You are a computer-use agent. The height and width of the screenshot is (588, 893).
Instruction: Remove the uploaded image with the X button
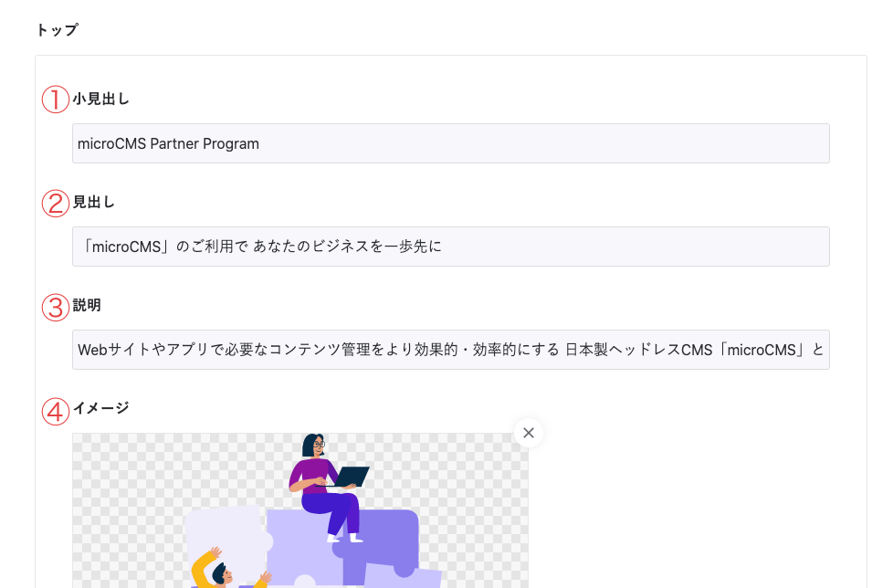[x=528, y=433]
